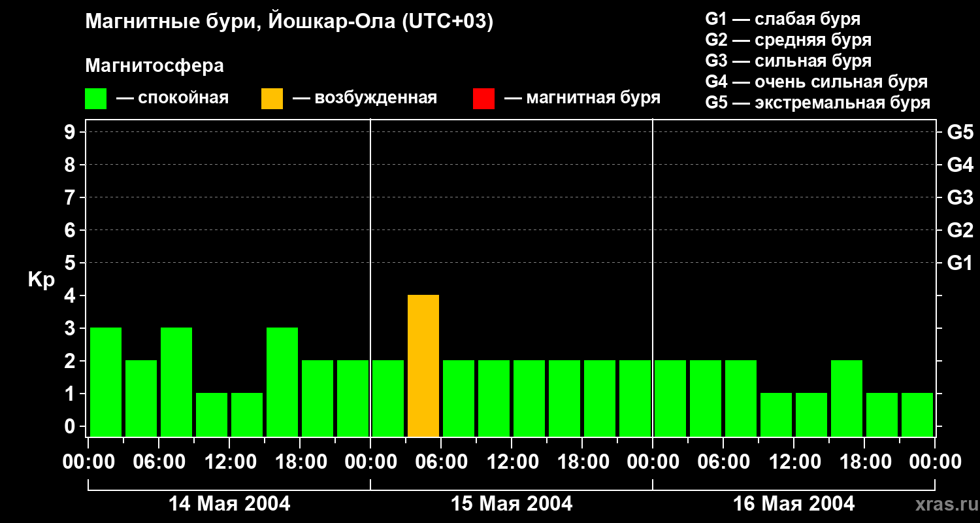Click the 16 May 12:00–15:00 green bar
This screenshot has height=523, width=980.
pyautogui.click(x=811, y=415)
